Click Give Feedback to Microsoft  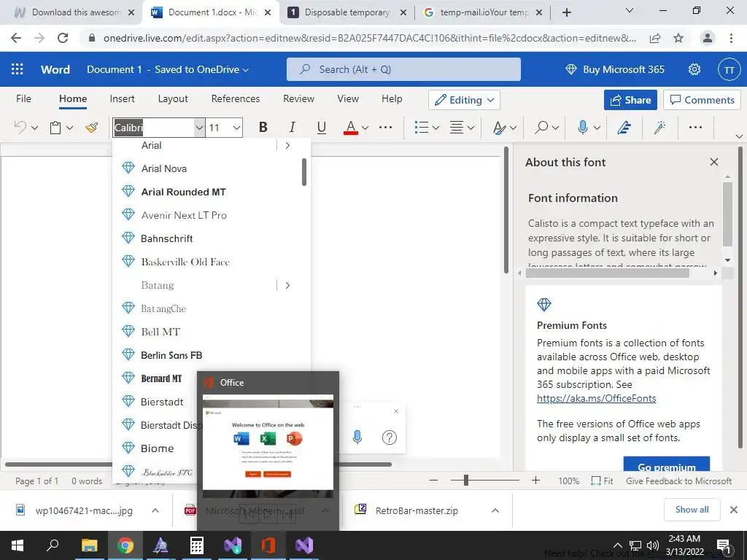678,481
